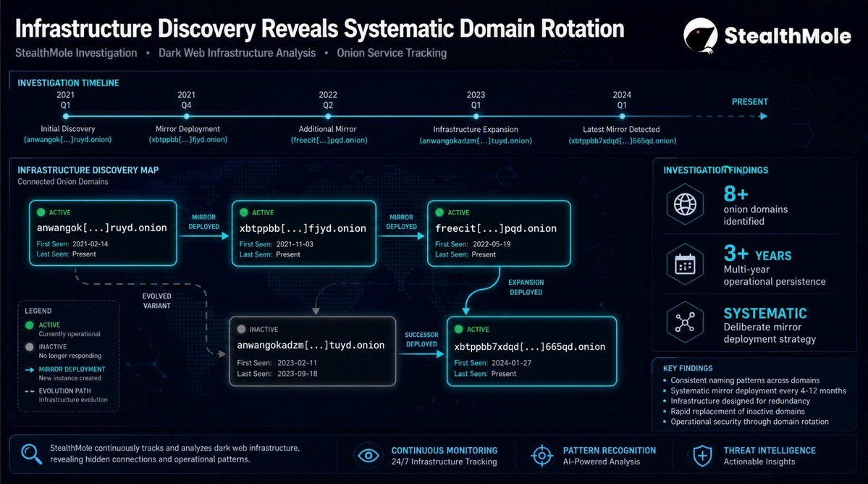Click the CONTINUOUS MONITORING label
The image size is (868, 484).
(444, 451)
